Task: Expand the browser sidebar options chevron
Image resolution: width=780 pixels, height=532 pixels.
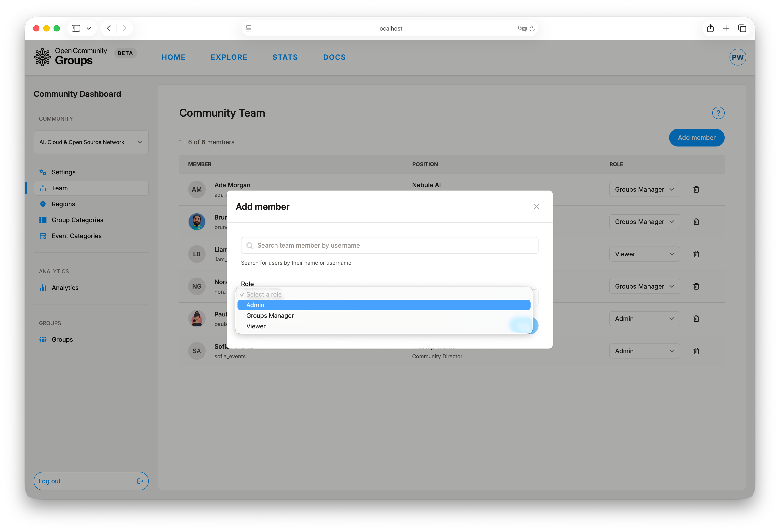Action: pyautogui.click(x=89, y=29)
